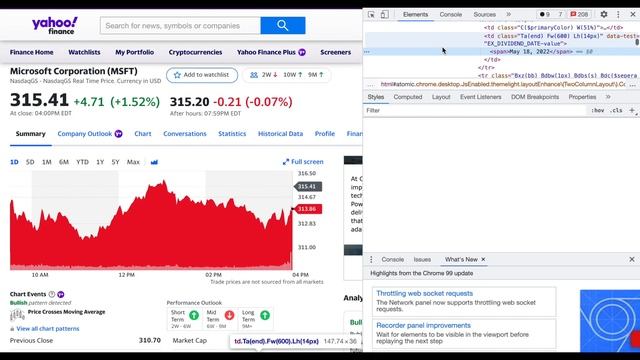Click the Price Crosses Moving Average pattern icon
Viewport: 640px width, 360px height.
click(x=17, y=316)
